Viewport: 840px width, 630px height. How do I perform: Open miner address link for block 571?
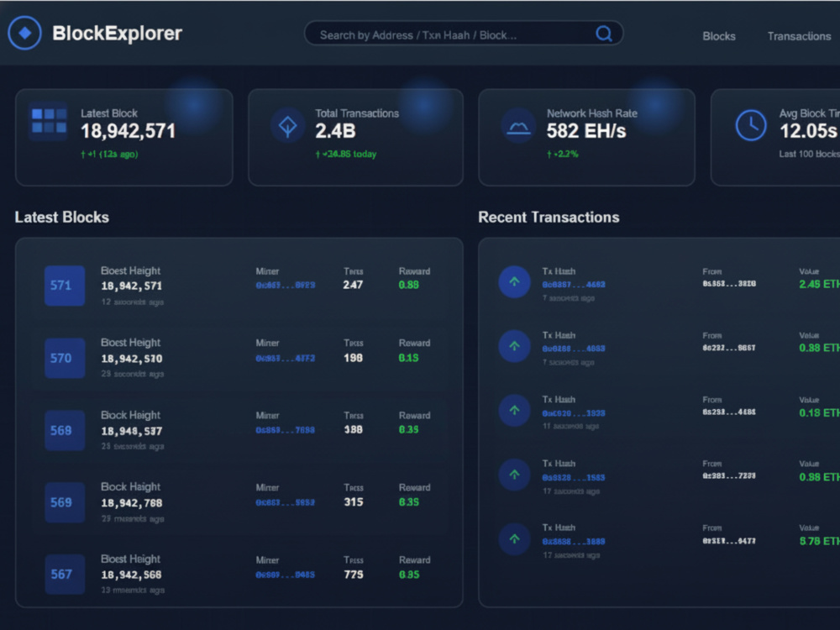[x=286, y=285]
